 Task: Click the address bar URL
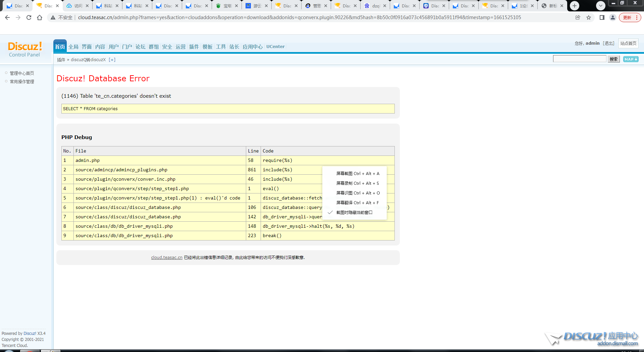click(x=299, y=17)
